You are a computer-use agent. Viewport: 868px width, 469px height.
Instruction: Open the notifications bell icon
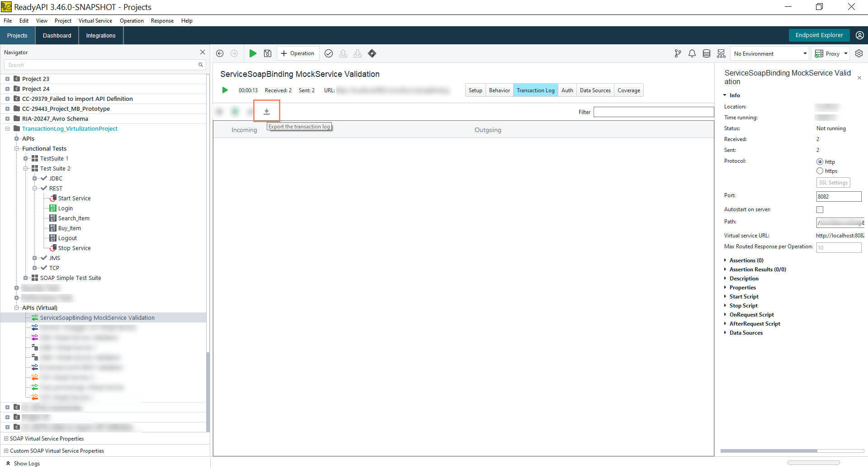(692, 53)
